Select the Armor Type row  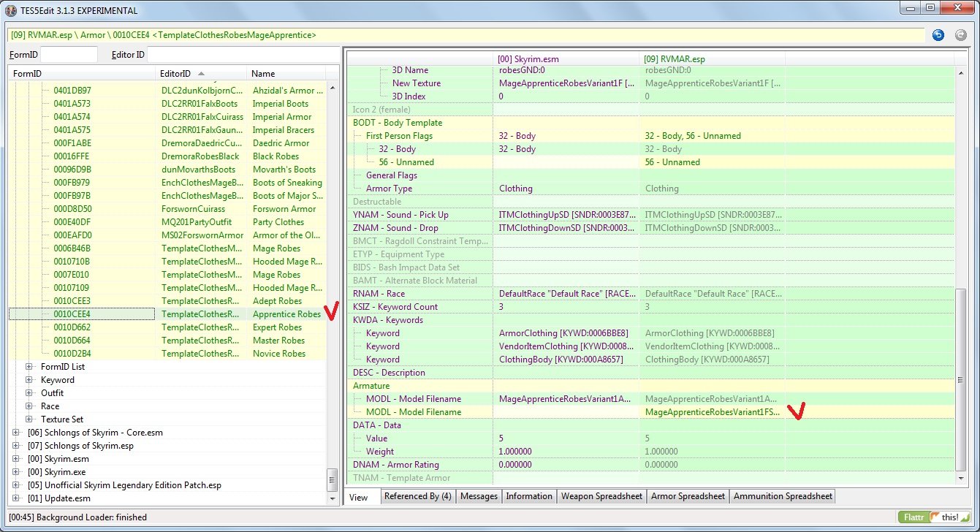click(650, 189)
